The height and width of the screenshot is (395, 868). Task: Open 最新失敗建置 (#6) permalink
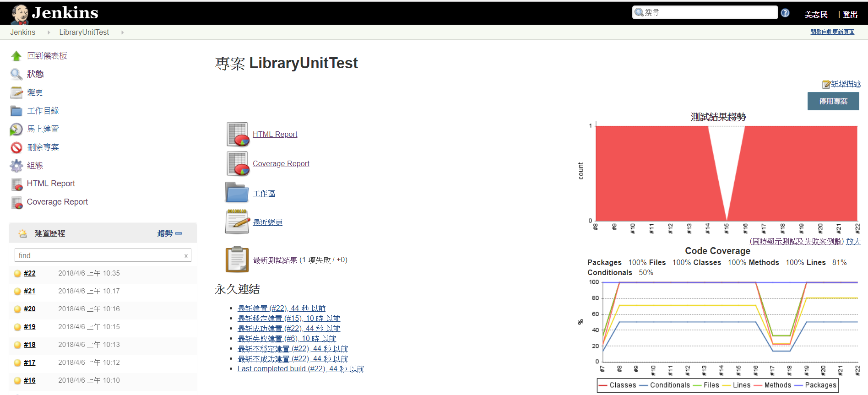(287, 339)
